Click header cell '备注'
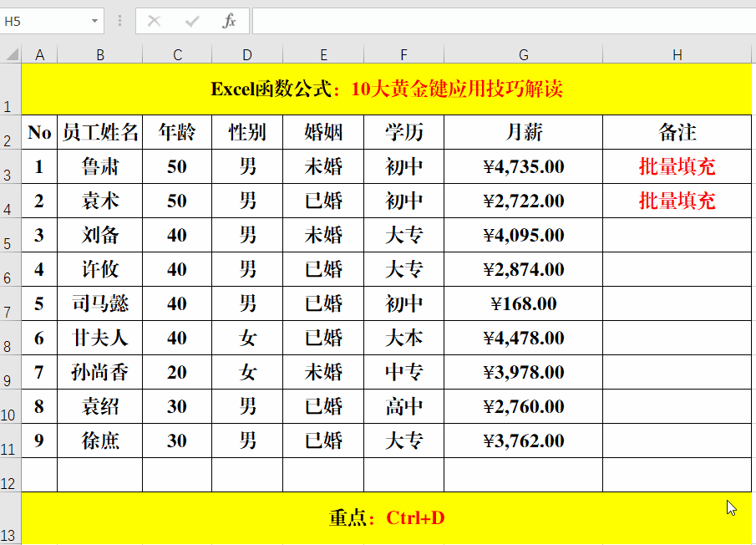 pos(677,132)
